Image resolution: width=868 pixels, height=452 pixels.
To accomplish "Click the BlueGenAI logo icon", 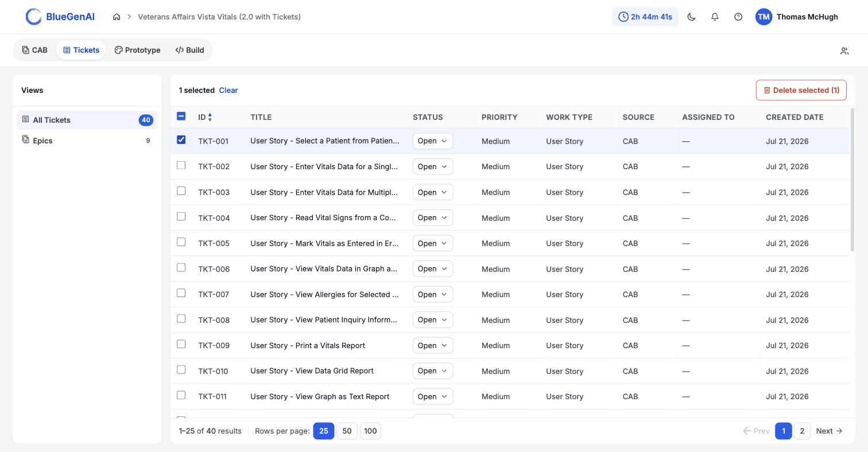I will 34,17.
